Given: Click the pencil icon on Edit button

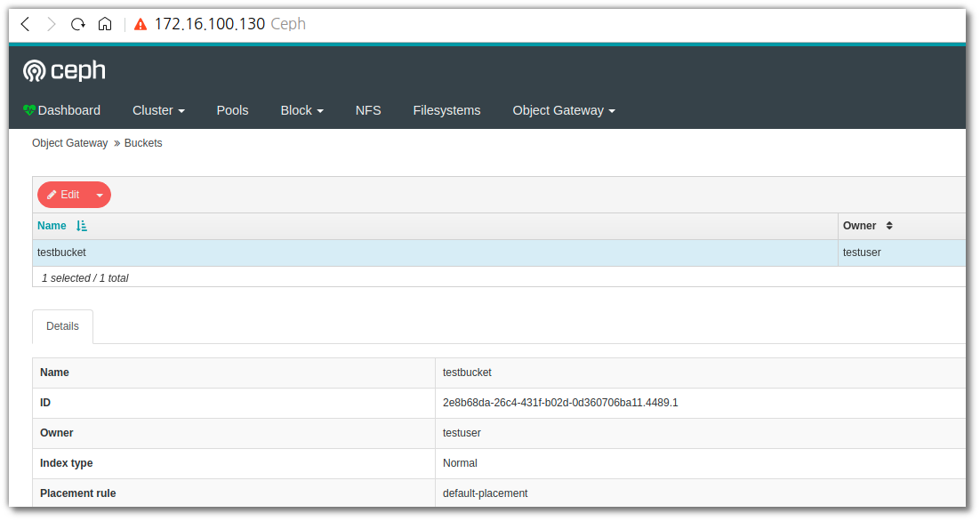Looking at the screenshot, I should pos(52,195).
